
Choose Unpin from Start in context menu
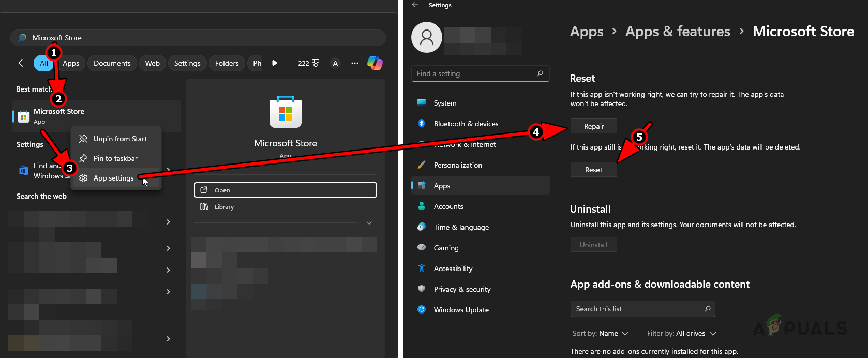click(116, 139)
